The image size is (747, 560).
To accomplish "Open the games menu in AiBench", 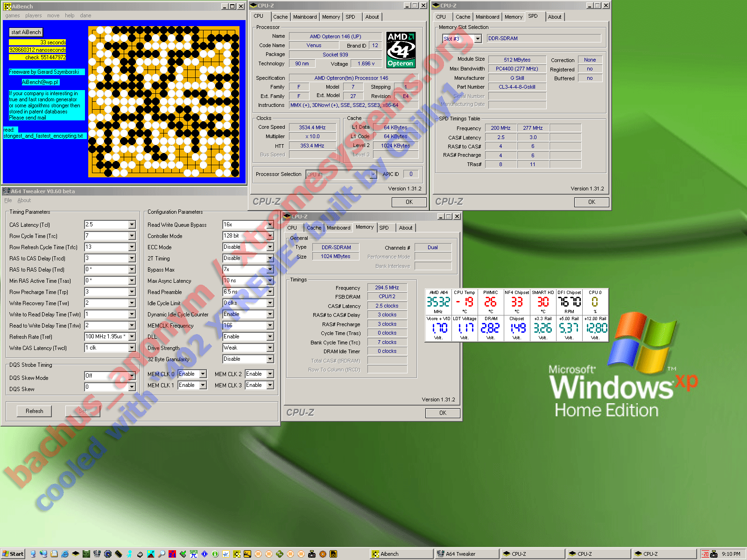I will point(13,15).
